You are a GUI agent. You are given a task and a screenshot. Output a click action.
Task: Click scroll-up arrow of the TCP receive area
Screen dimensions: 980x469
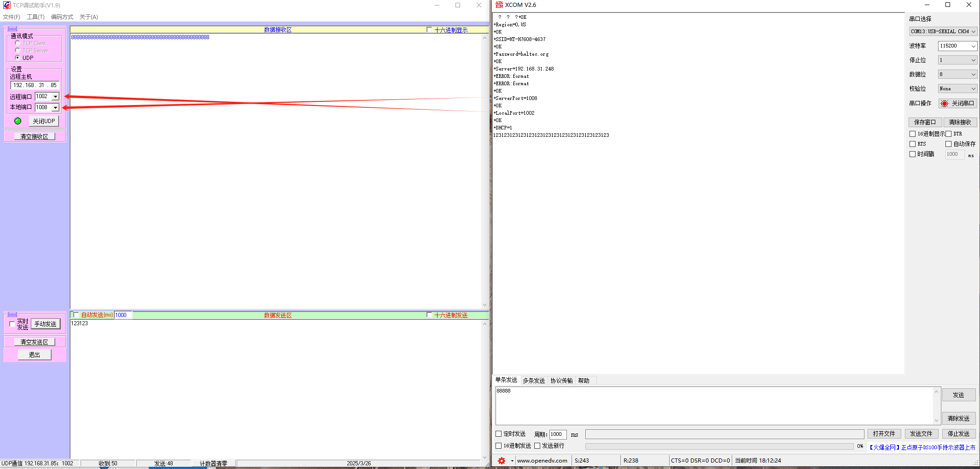tap(484, 38)
